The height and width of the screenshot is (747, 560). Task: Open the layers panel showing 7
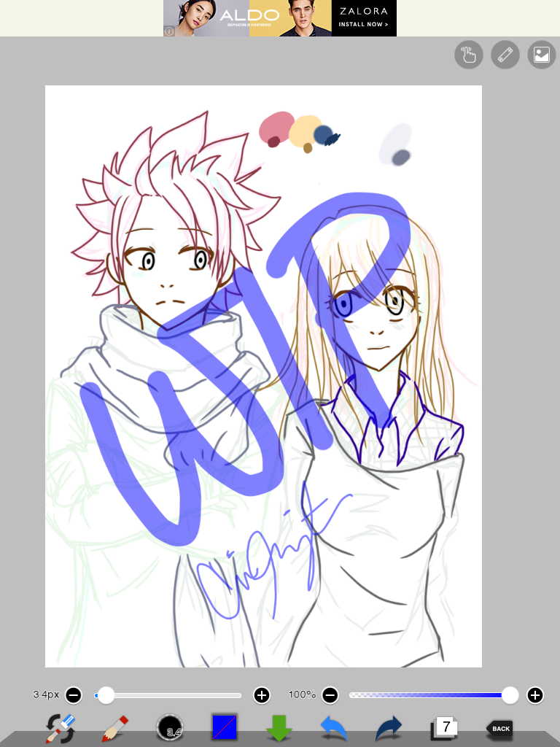tap(443, 728)
